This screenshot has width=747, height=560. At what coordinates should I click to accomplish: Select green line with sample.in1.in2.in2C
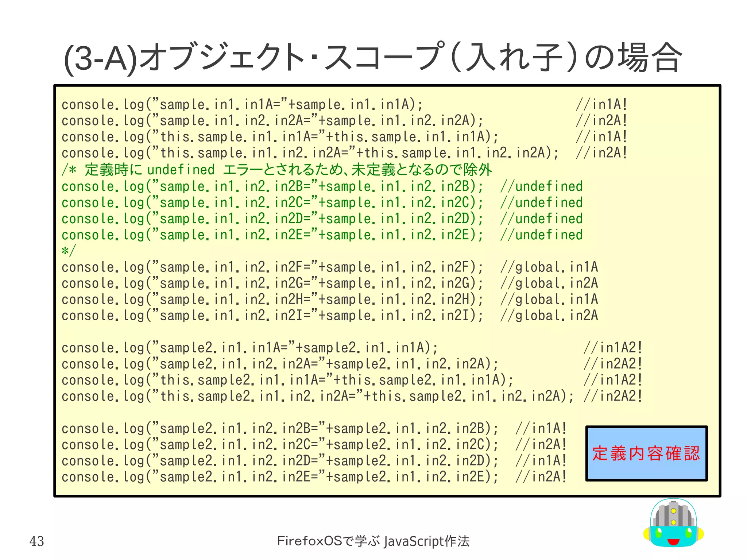(x=322, y=202)
